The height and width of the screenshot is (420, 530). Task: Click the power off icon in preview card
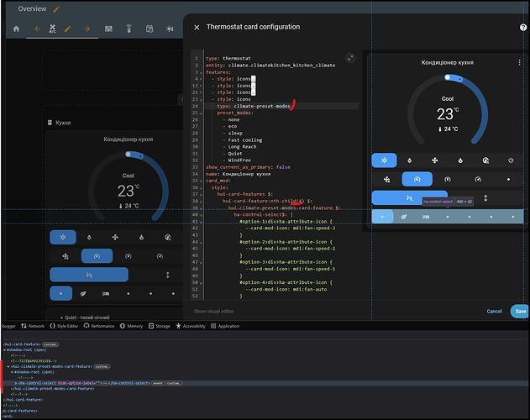[512, 160]
